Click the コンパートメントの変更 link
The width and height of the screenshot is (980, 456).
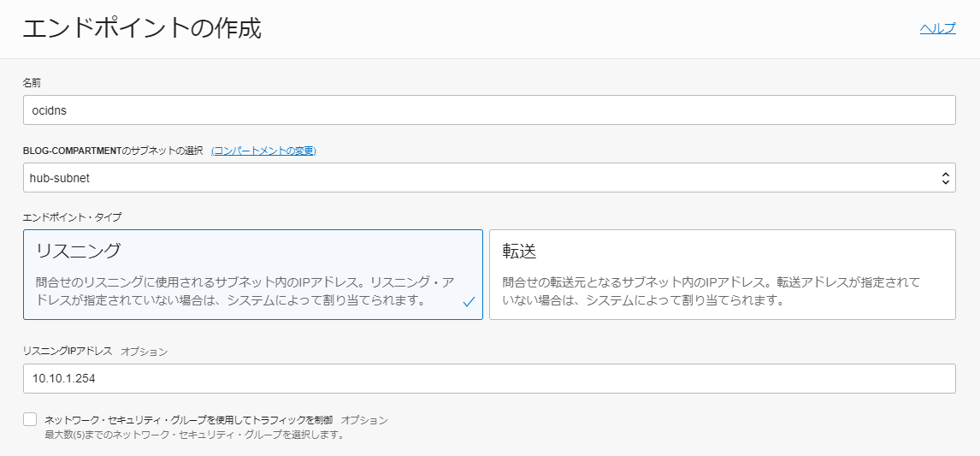coord(263,151)
